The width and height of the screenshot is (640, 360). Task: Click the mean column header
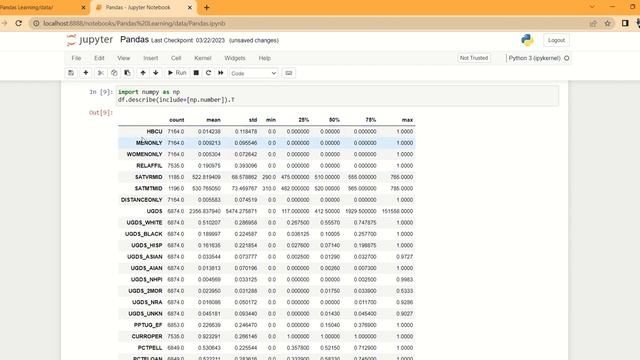tap(213, 120)
